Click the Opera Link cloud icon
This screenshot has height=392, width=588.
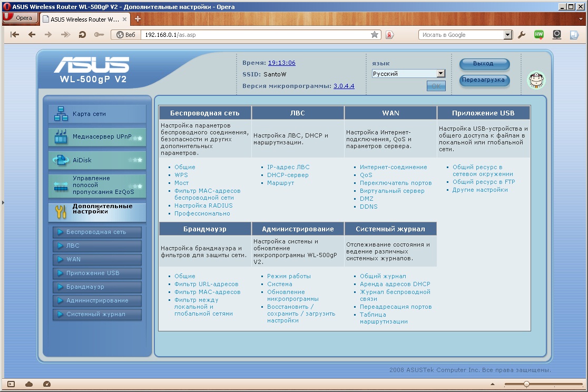[x=29, y=384]
